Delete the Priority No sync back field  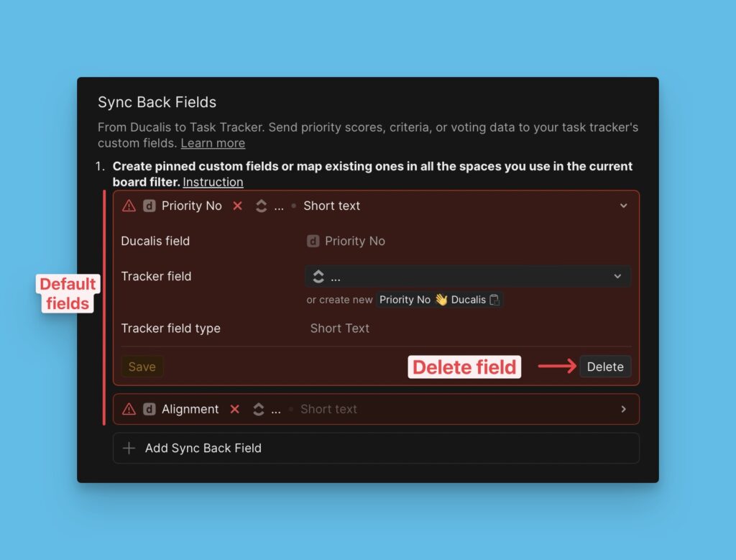coord(605,367)
